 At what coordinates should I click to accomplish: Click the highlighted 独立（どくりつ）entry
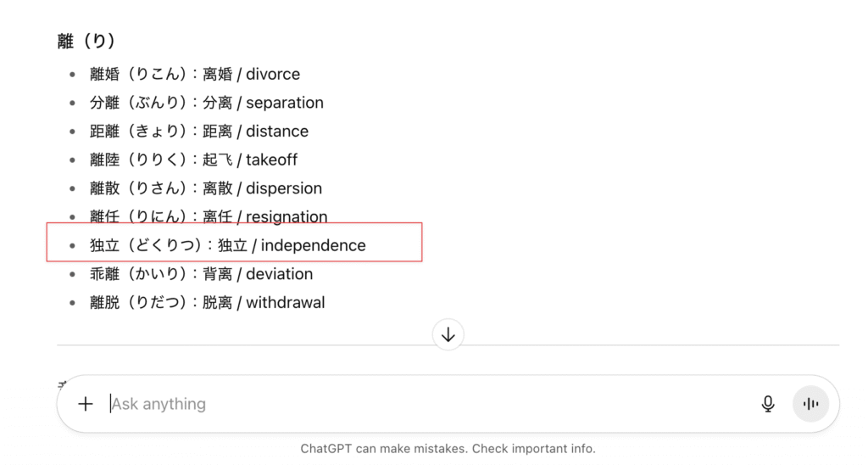(x=227, y=245)
